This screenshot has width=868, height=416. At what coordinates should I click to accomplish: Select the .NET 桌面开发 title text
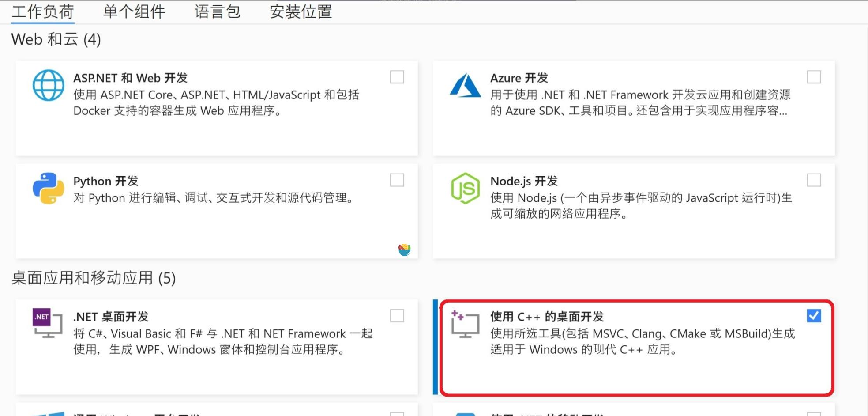tap(111, 317)
